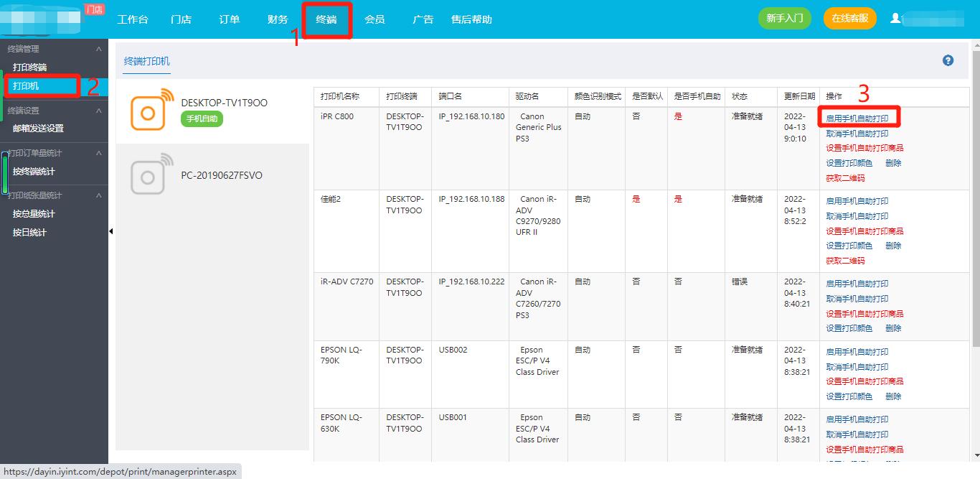
Task: Click the IP_192.168.10.222 port cell
Action: 471,282
